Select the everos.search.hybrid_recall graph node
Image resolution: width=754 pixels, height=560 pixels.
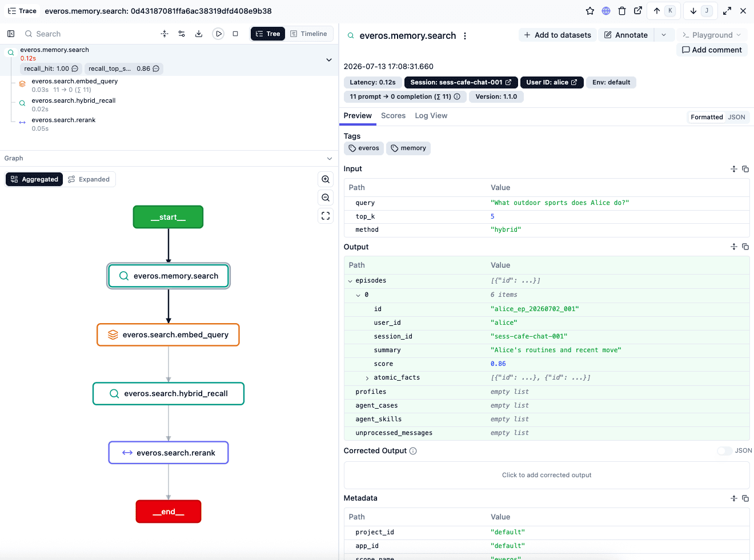[169, 394]
